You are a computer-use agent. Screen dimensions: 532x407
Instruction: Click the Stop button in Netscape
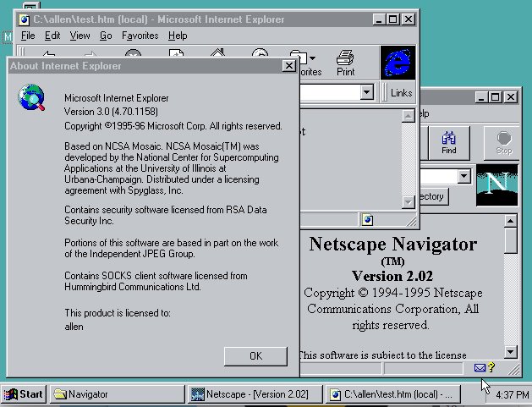pos(503,143)
